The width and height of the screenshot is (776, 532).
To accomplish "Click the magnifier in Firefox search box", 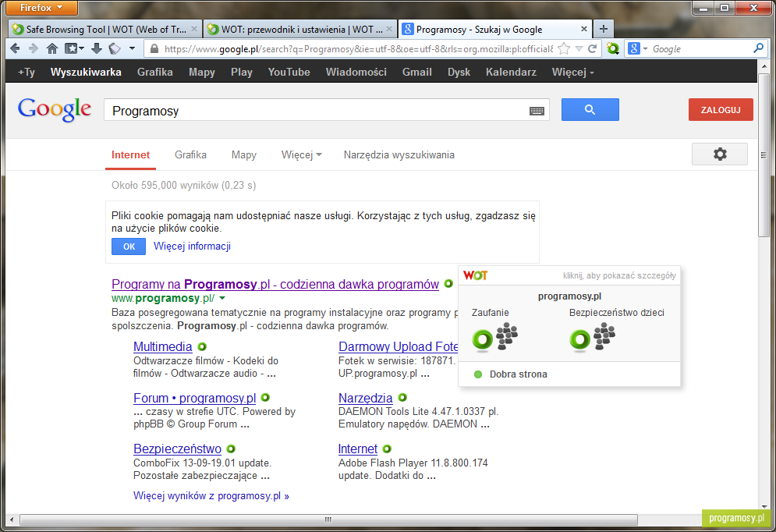I will (758, 48).
